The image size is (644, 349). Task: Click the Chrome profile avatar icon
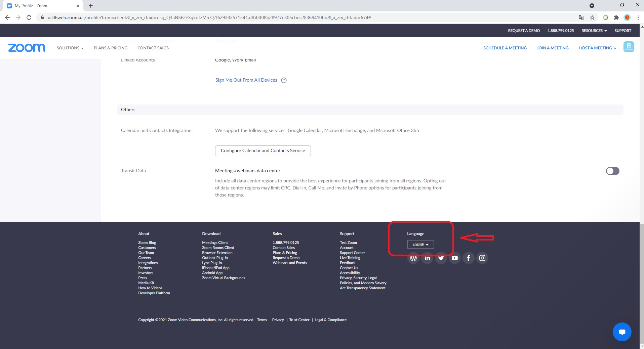pos(627,17)
